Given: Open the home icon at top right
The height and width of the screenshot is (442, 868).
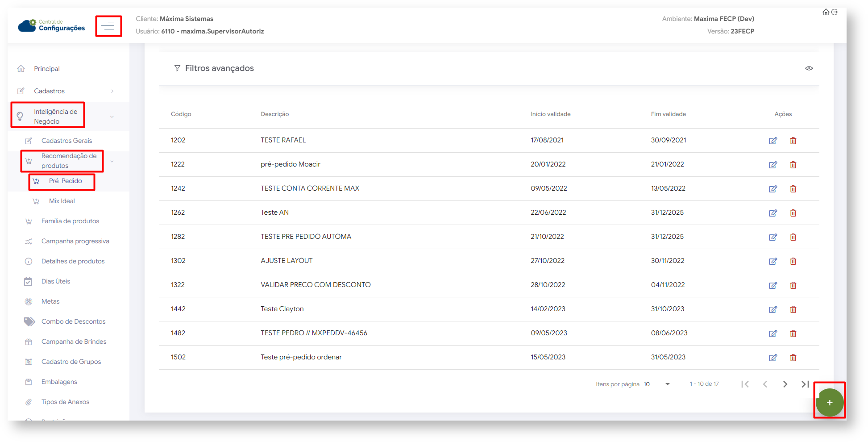Looking at the screenshot, I should [x=826, y=12].
